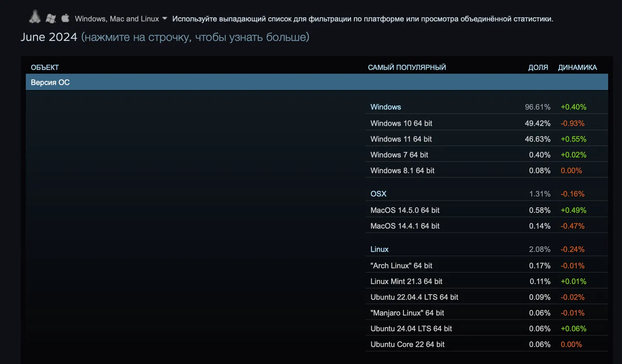Click the June 2024 heading
This screenshot has height=364, width=622.
49,37
